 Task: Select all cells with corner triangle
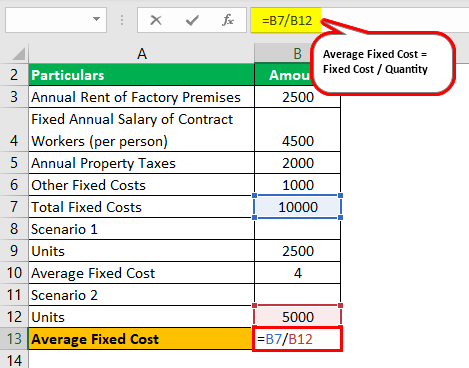19,54
